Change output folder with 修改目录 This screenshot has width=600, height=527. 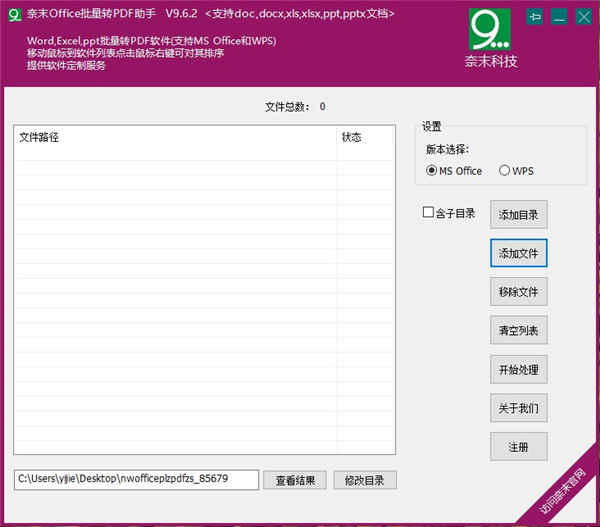pyautogui.click(x=365, y=480)
